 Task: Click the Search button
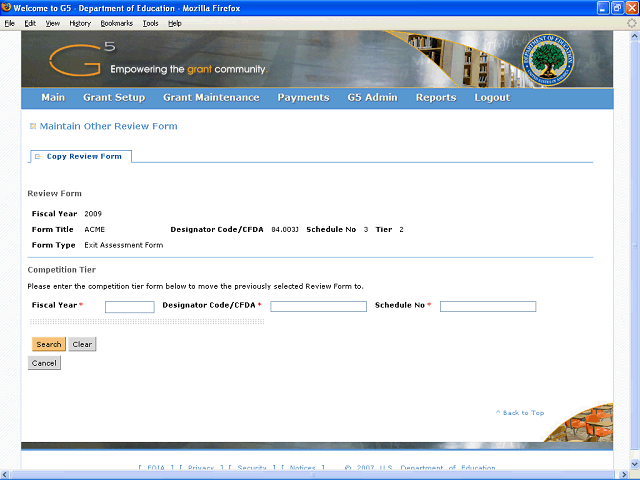click(49, 344)
